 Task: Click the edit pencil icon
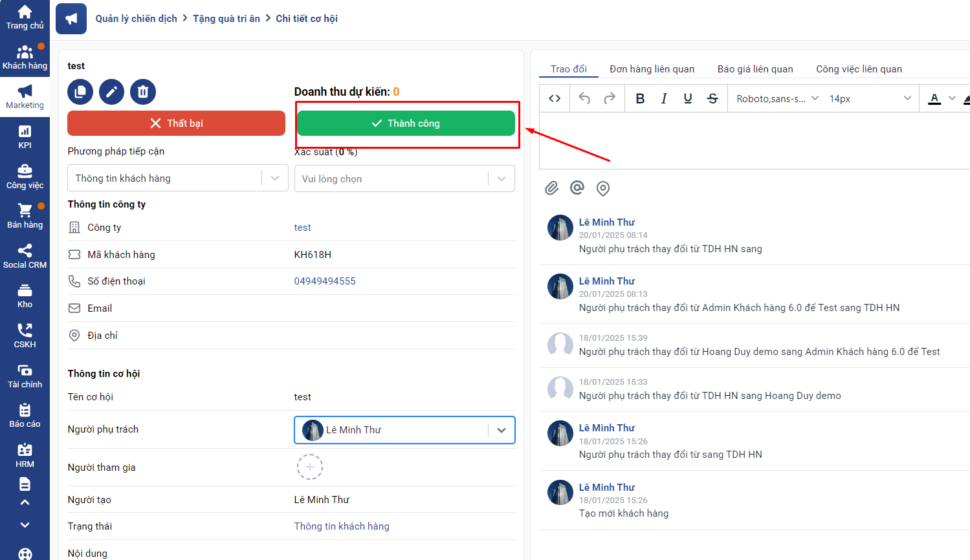111,92
